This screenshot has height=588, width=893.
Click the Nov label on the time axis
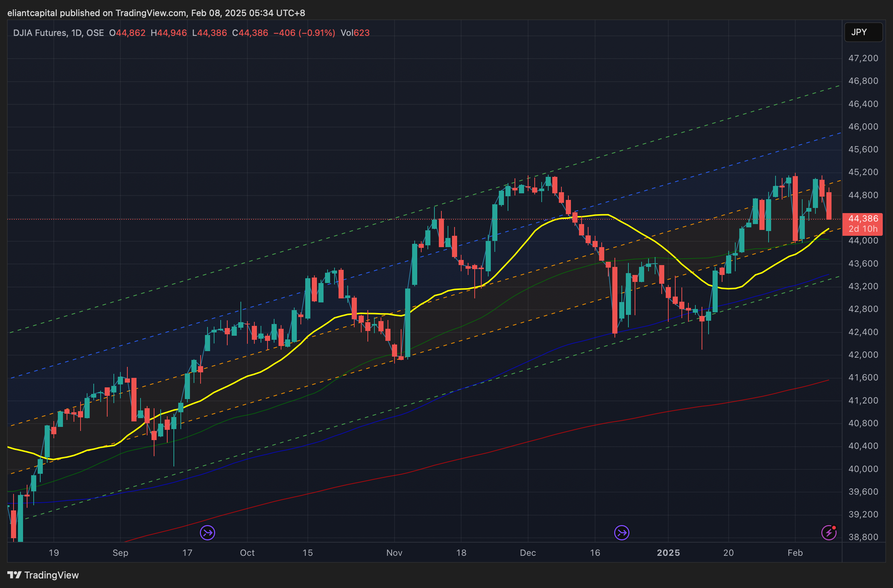[x=394, y=553]
